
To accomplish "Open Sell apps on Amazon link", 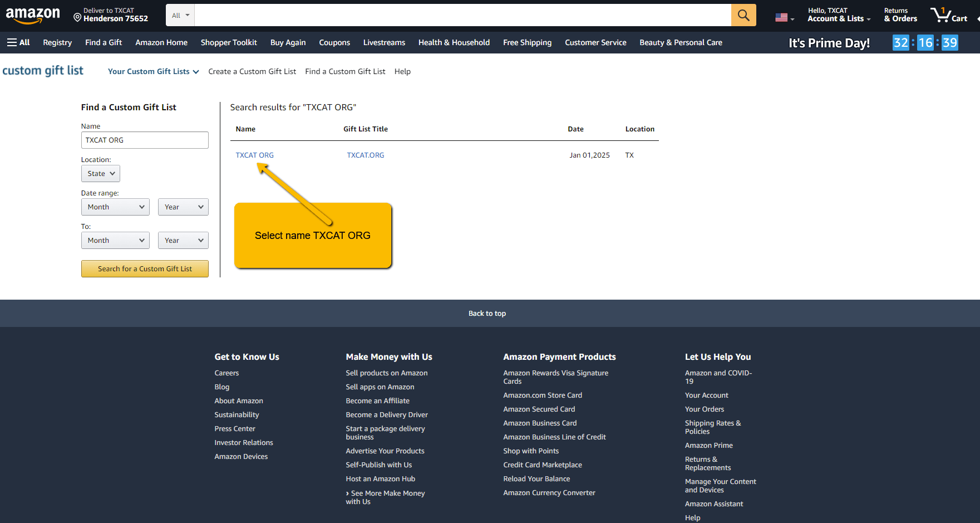I will 380,387.
